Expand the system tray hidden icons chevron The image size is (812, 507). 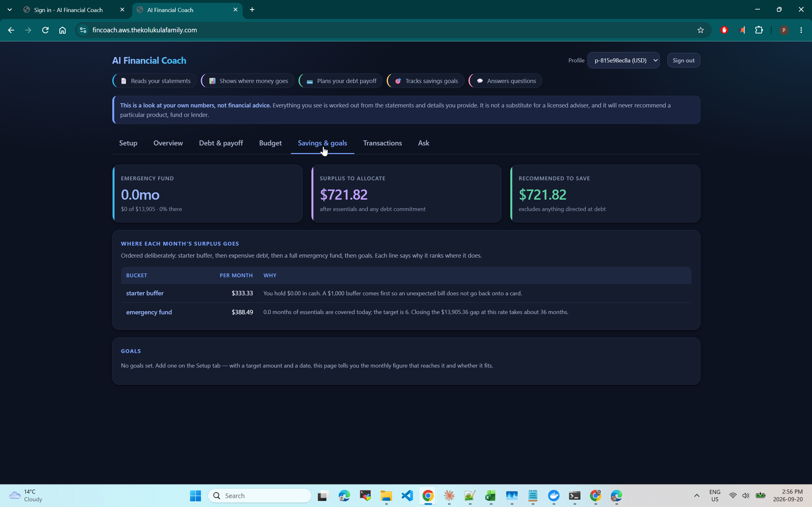tap(697, 496)
